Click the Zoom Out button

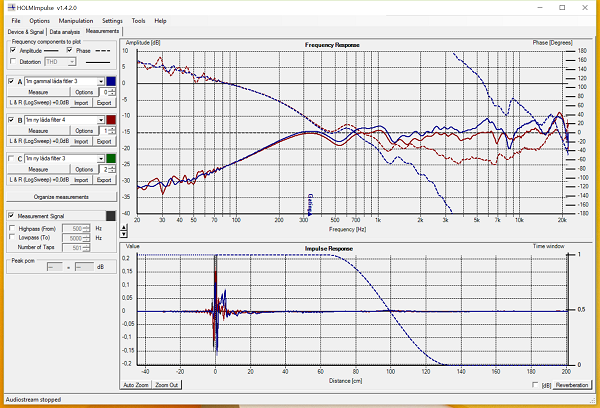pyautogui.click(x=166, y=385)
